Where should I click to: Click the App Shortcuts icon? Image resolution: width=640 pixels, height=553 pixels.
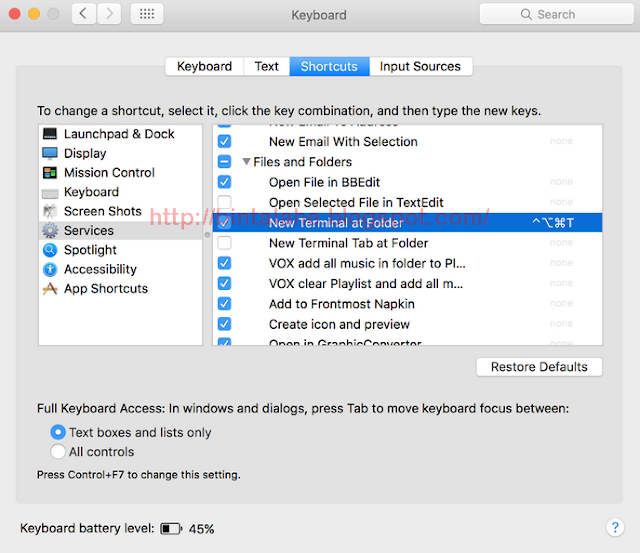pyautogui.click(x=50, y=289)
